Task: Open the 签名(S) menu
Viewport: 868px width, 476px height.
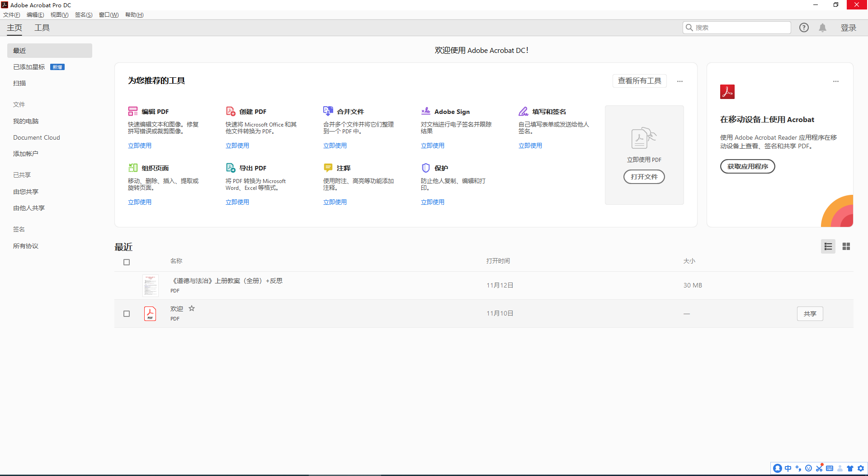Action: tap(84, 15)
